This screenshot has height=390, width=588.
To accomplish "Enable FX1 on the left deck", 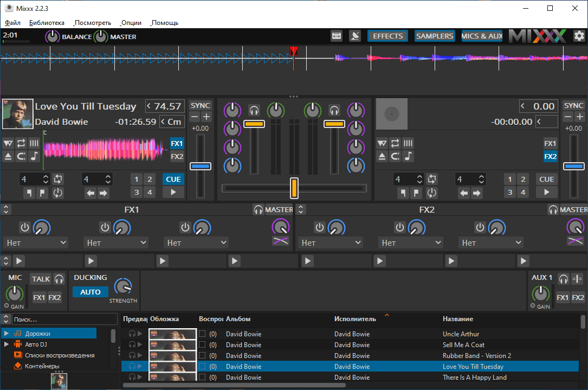I will pos(177,143).
